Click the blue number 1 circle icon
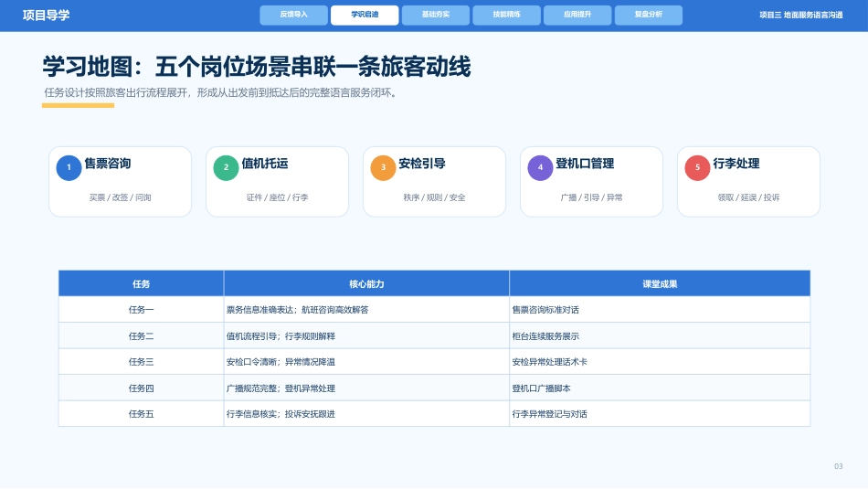 click(69, 168)
